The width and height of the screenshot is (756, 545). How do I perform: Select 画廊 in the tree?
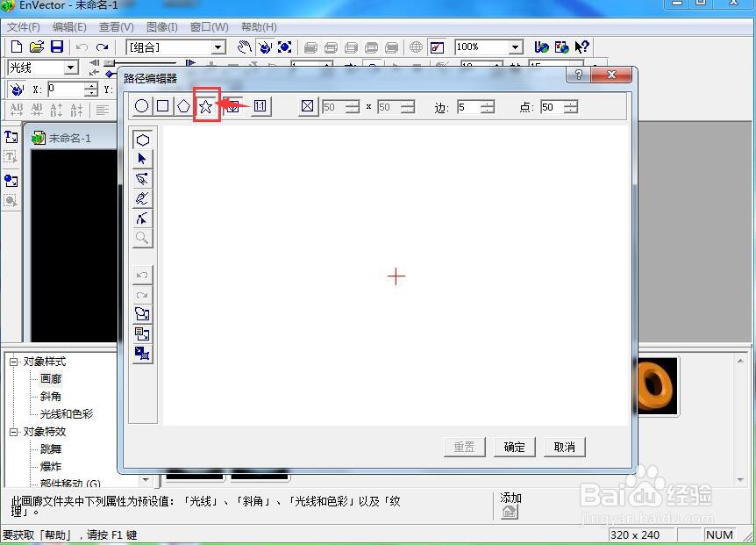click(x=51, y=379)
